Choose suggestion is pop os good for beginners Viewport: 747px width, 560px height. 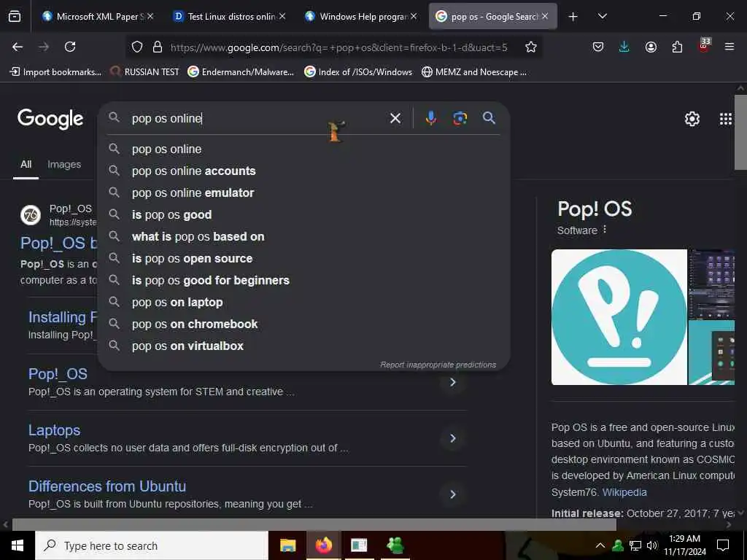[x=303, y=281]
